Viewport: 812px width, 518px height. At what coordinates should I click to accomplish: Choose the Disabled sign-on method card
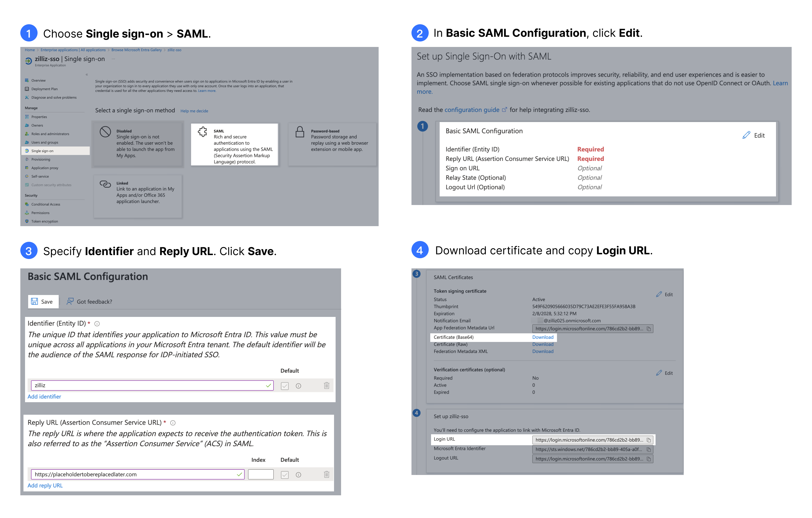pyautogui.click(x=138, y=144)
